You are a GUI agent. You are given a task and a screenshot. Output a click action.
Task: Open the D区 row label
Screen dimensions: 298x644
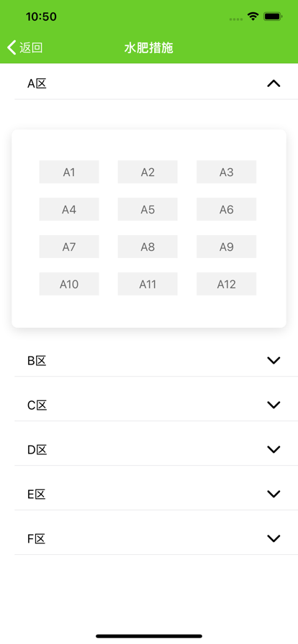pyautogui.click(x=37, y=450)
